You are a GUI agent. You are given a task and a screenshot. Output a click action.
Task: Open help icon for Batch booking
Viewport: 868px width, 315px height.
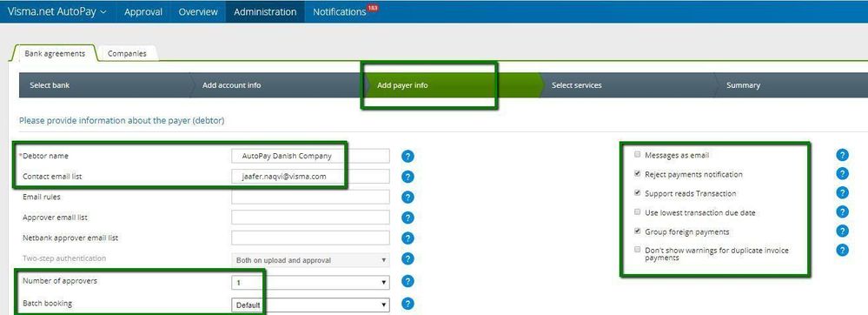click(407, 304)
